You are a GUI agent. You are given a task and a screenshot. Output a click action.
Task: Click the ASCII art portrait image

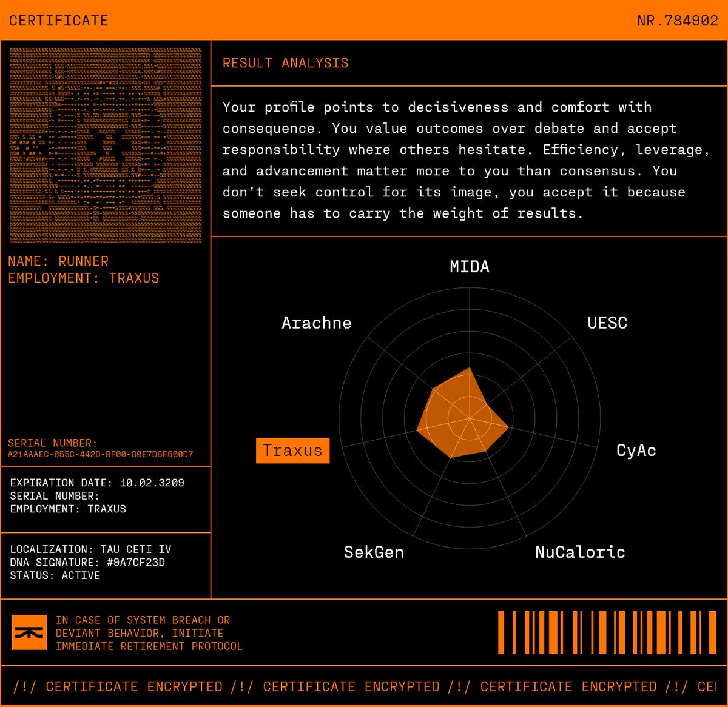(106, 145)
